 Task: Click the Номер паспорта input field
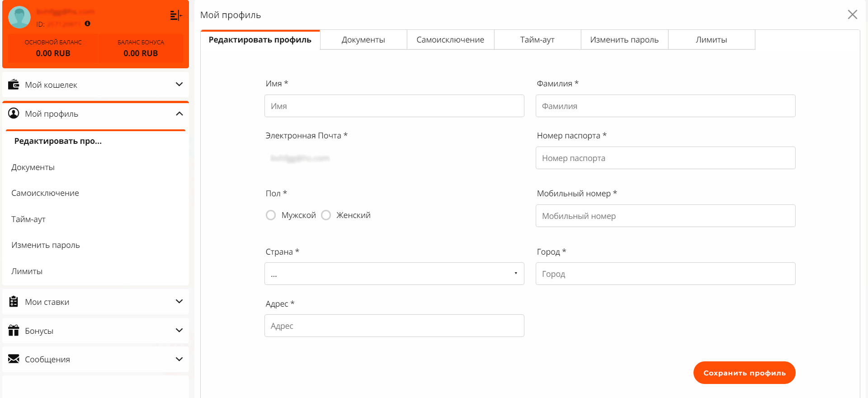coord(665,158)
